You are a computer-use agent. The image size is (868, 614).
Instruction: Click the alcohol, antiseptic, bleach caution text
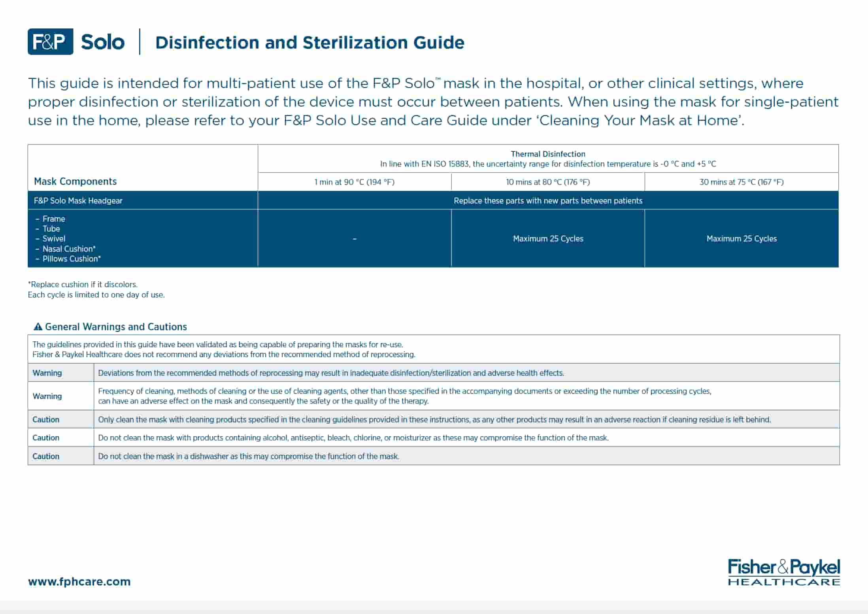353,437
